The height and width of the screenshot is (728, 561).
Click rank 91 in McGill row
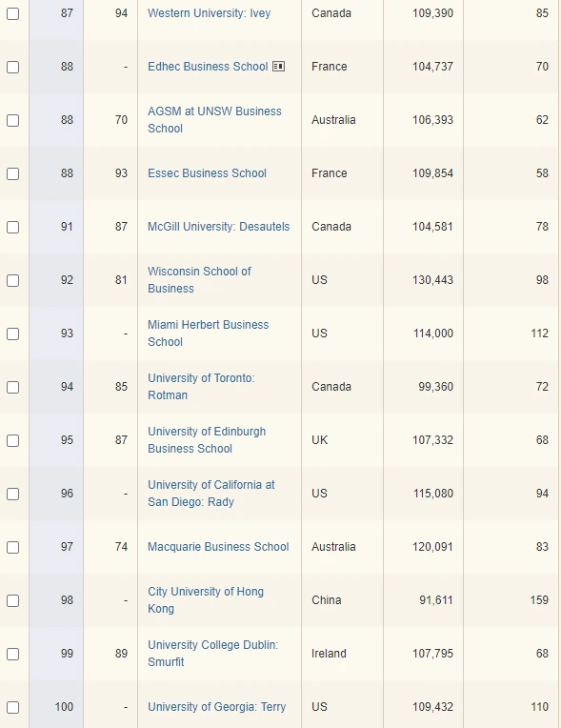point(67,227)
